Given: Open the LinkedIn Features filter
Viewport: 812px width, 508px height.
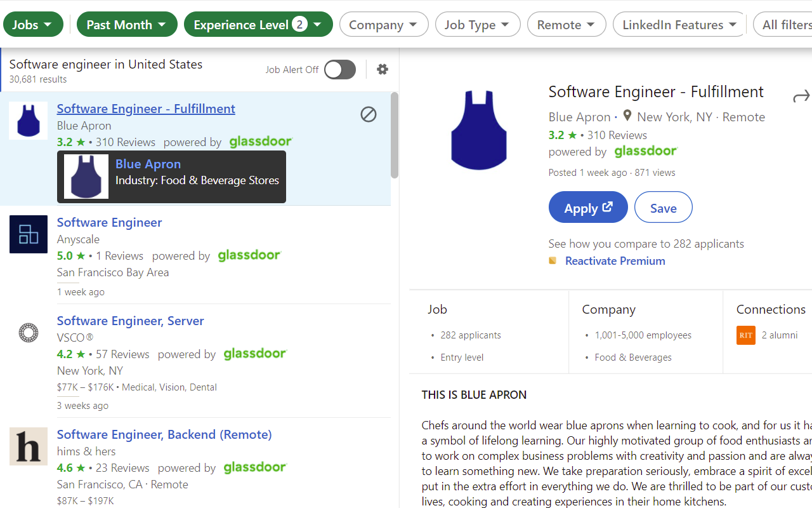Looking at the screenshot, I should 679,25.
